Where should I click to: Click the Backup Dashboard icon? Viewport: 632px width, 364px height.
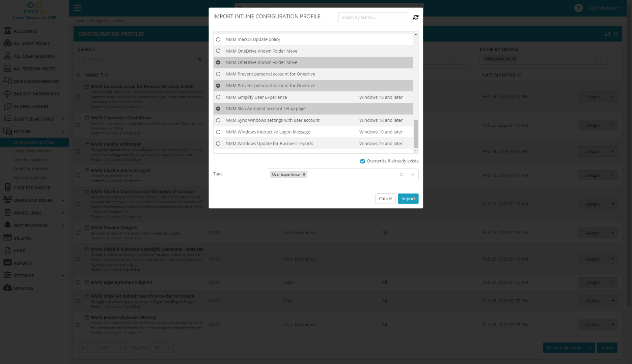(7, 94)
